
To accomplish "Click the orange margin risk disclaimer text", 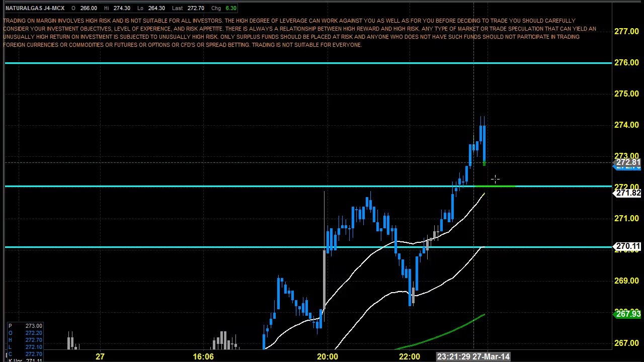I will 299,33.
